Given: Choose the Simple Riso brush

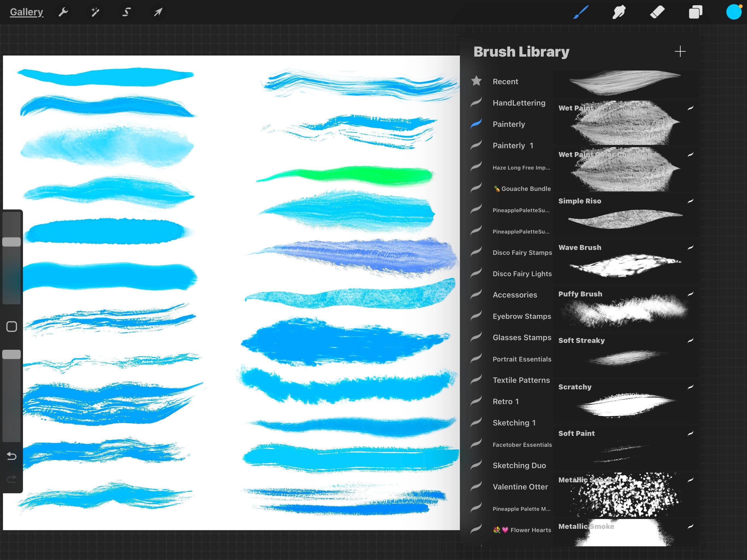Looking at the screenshot, I should (625, 216).
